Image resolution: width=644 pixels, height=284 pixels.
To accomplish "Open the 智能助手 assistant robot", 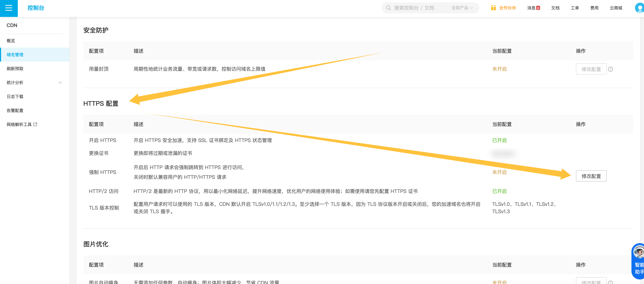I will [x=638, y=261].
